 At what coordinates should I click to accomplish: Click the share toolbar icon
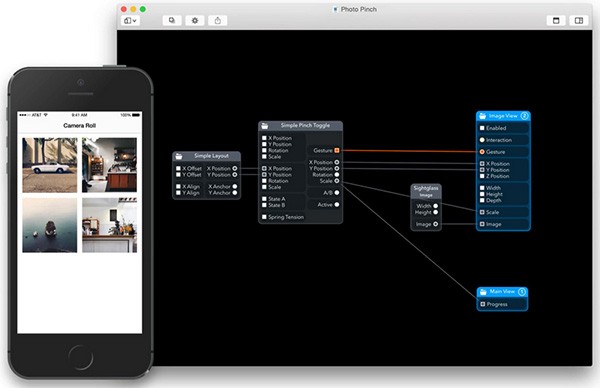point(218,21)
